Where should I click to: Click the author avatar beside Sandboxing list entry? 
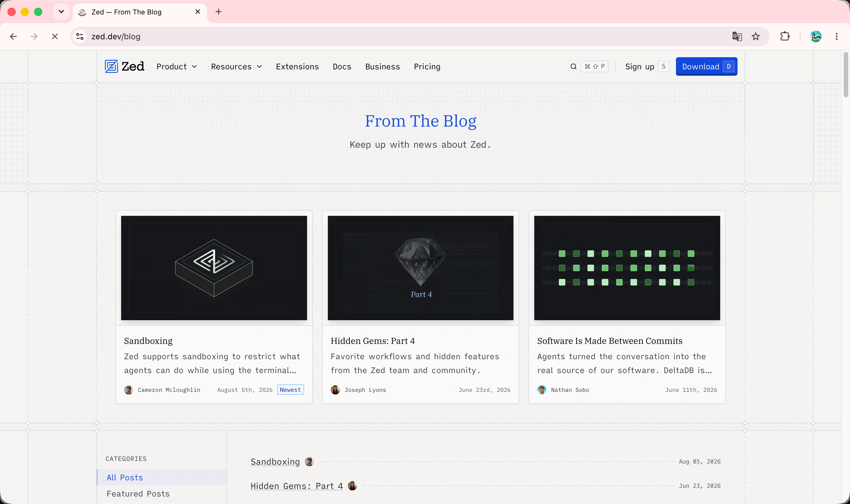coord(309,462)
